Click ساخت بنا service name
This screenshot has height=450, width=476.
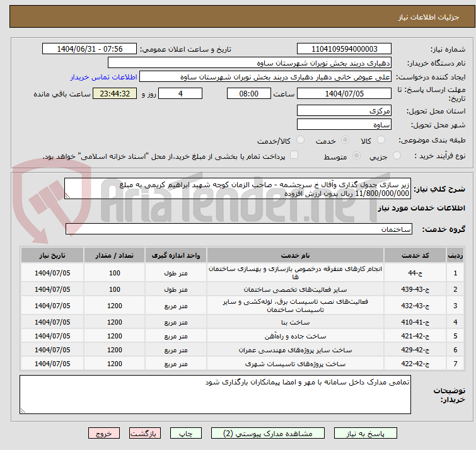(x=296, y=322)
